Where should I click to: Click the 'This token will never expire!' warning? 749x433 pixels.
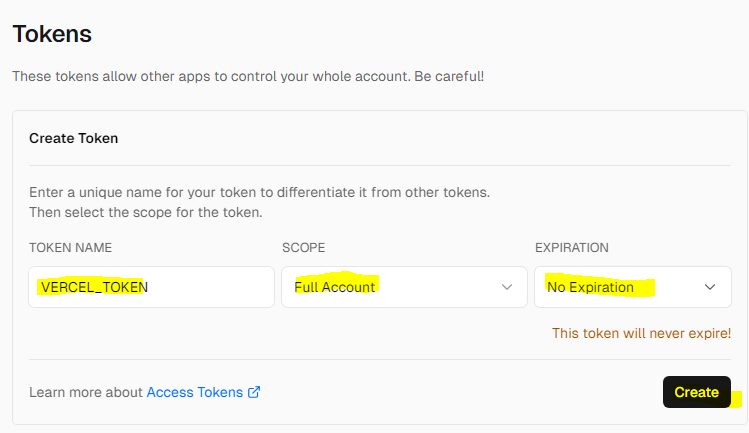[x=642, y=333]
